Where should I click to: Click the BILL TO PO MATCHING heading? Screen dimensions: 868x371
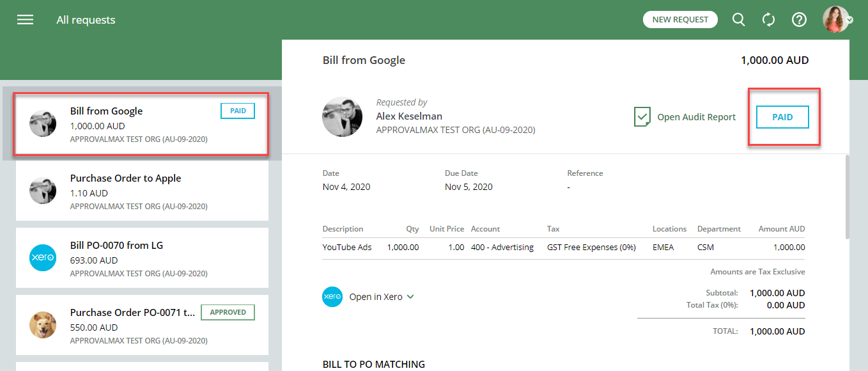(x=374, y=364)
